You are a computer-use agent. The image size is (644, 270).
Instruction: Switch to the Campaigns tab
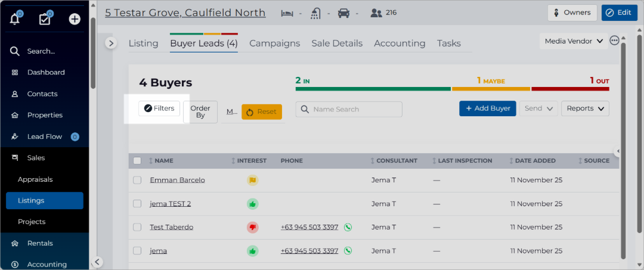click(275, 43)
